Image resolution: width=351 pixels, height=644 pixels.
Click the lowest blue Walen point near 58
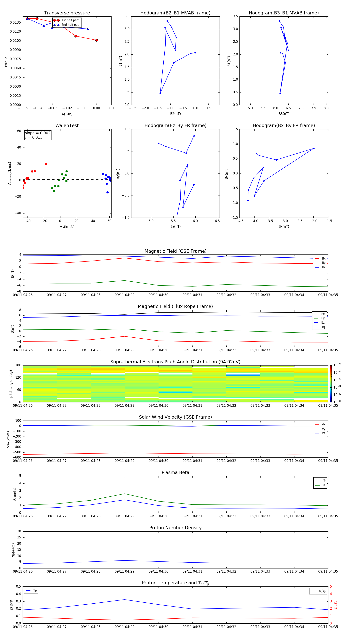pyautogui.click(x=107, y=192)
